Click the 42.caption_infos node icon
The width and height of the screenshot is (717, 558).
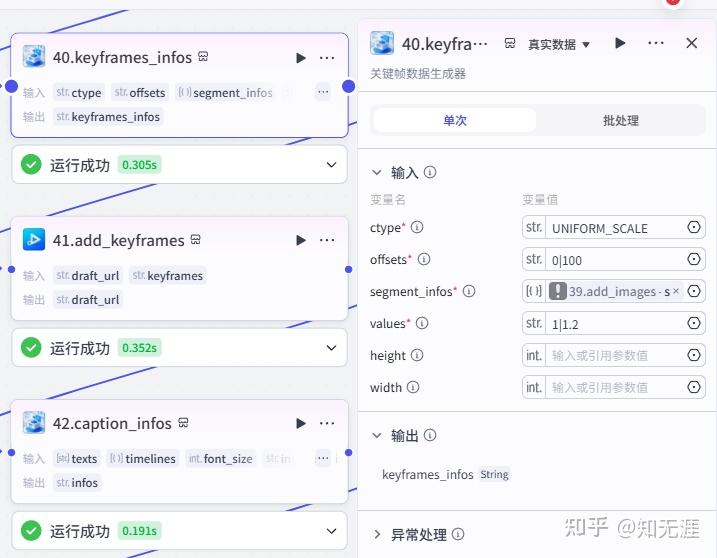coord(34,422)
